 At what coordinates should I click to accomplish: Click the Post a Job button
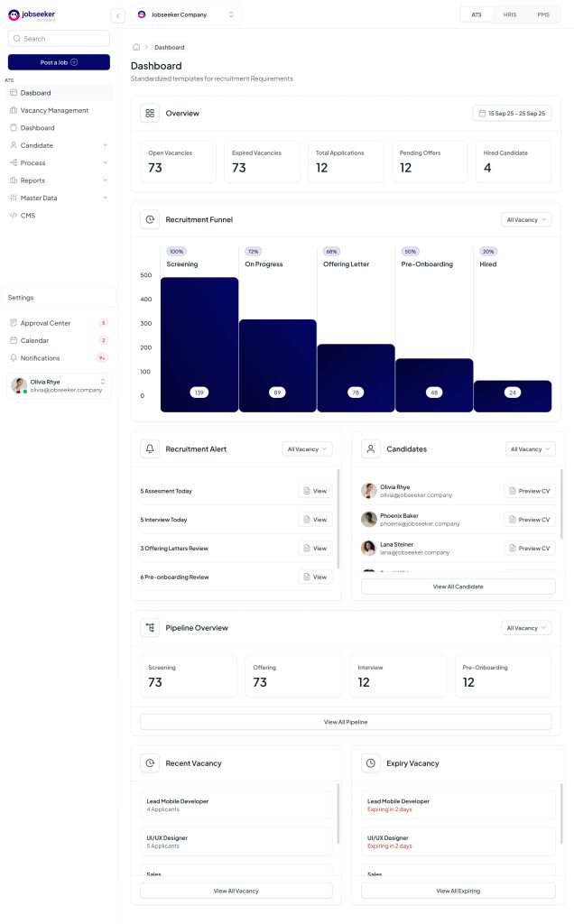59,62
